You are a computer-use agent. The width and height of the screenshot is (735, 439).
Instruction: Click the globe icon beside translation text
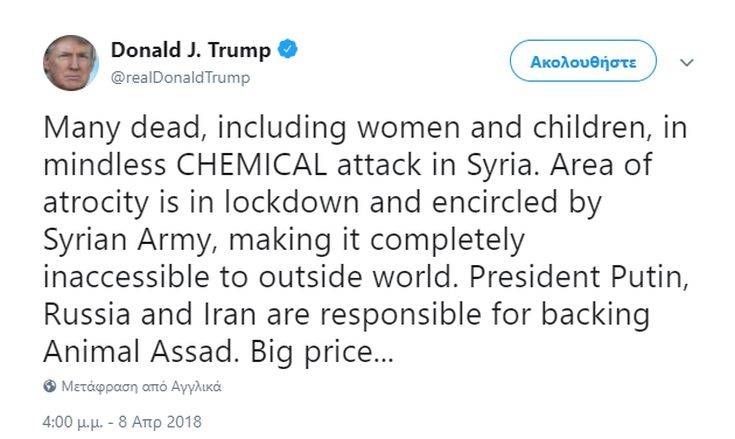50,386
